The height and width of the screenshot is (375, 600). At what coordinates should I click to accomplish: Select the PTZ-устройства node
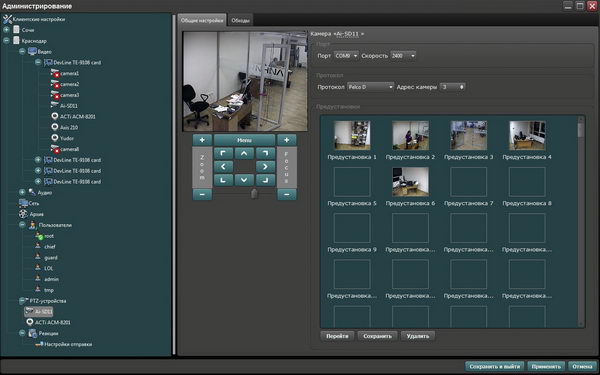coord(48,301)
